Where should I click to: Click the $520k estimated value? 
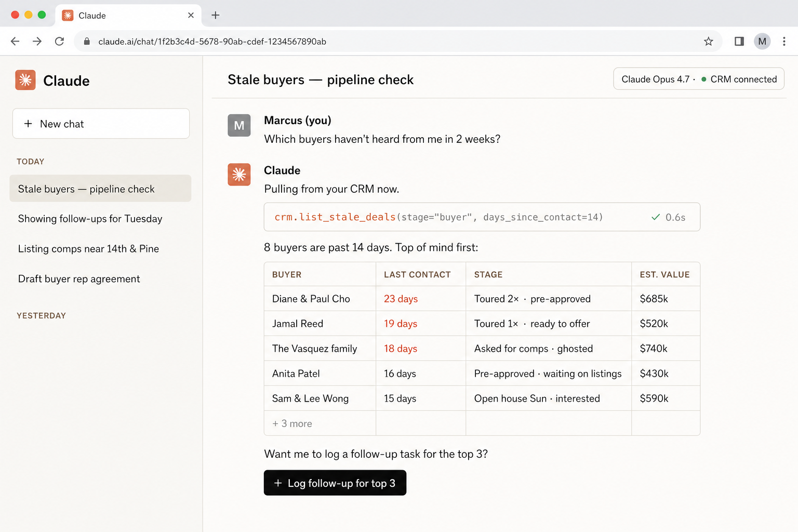click(x=654, y=324)
